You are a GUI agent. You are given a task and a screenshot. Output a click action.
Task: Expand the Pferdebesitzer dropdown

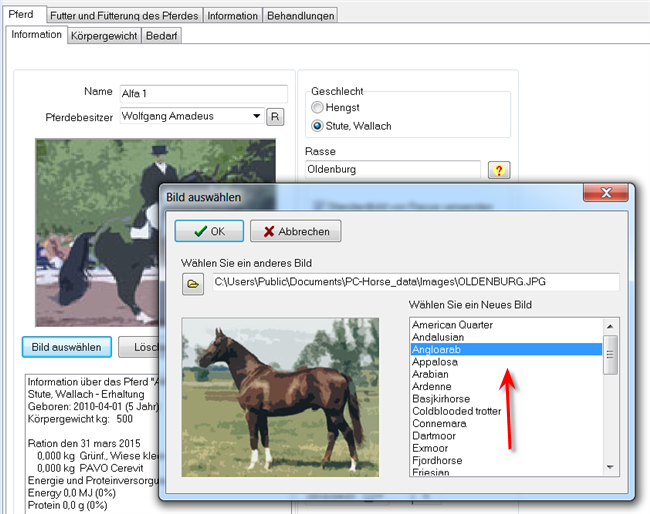(257, 116)
